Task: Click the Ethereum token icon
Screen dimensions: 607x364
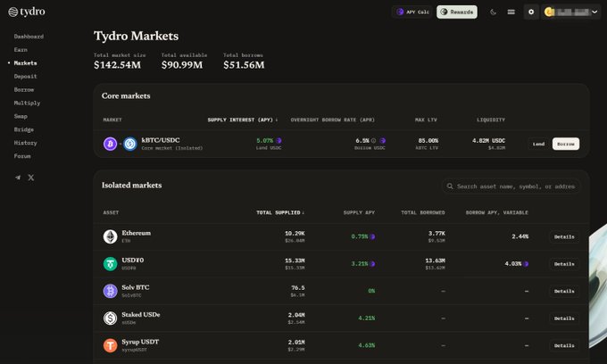Action: [x=111, y=236]
